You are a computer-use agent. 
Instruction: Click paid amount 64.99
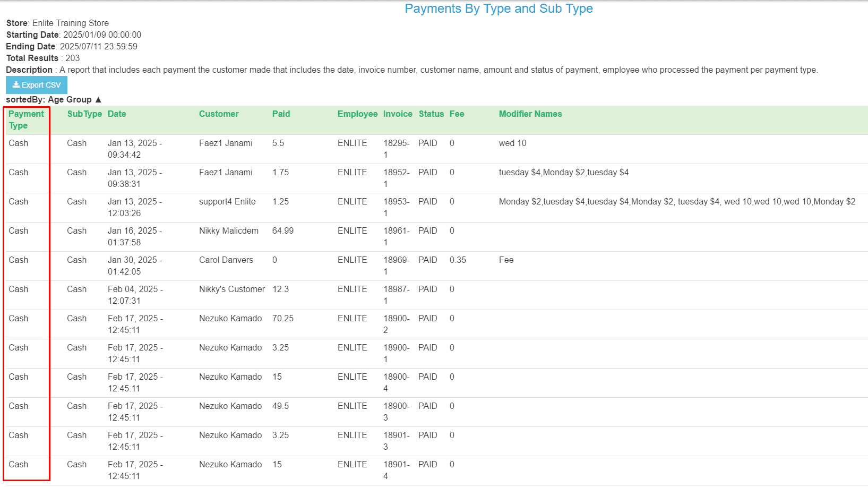[x=283, y=231]
